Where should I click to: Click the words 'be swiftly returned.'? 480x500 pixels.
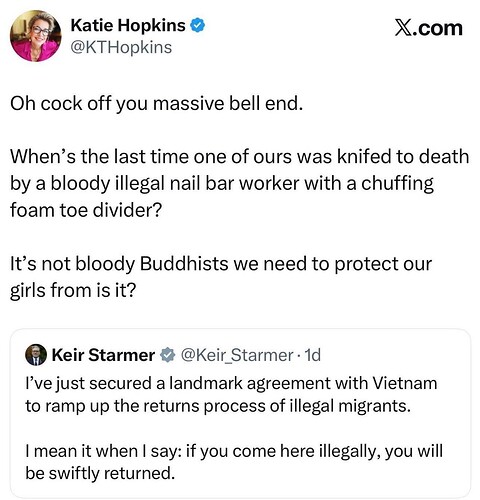100,473
